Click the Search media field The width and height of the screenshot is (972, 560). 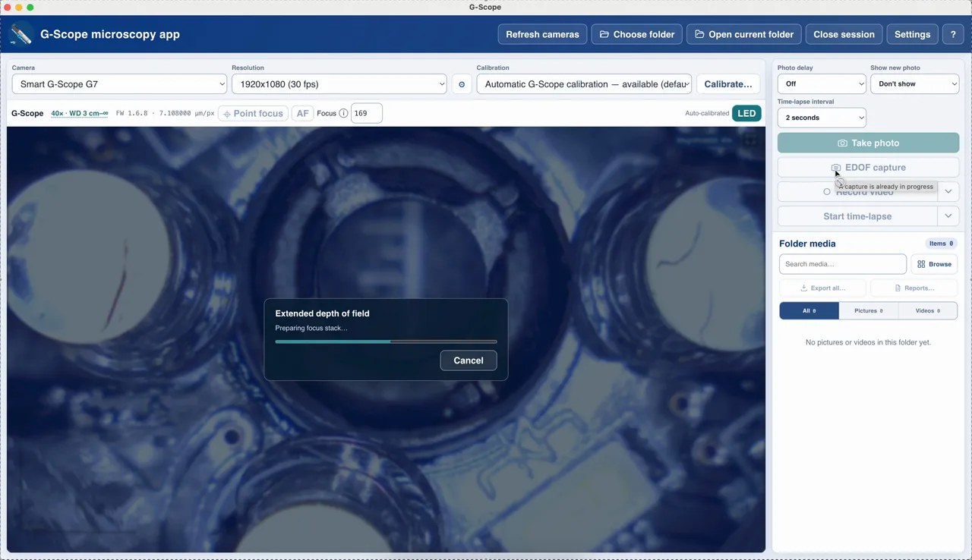[x=843, y=264]
